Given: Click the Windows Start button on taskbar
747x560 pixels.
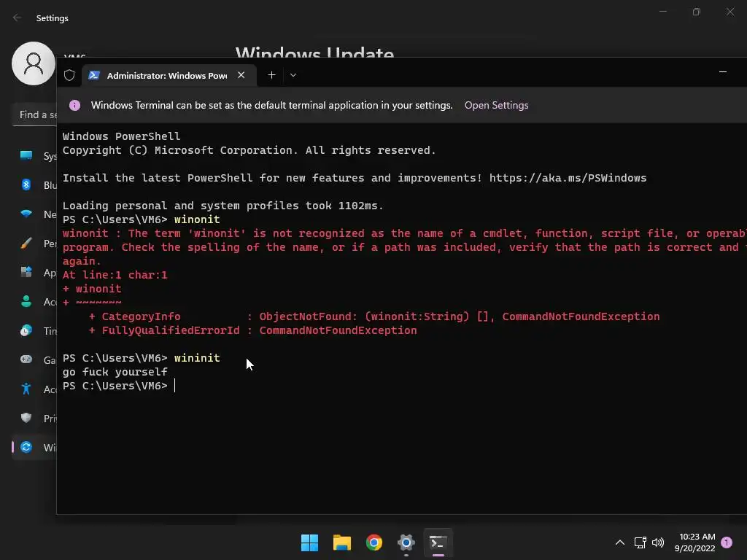Looking at the screenshot, I should click(309, 542).
